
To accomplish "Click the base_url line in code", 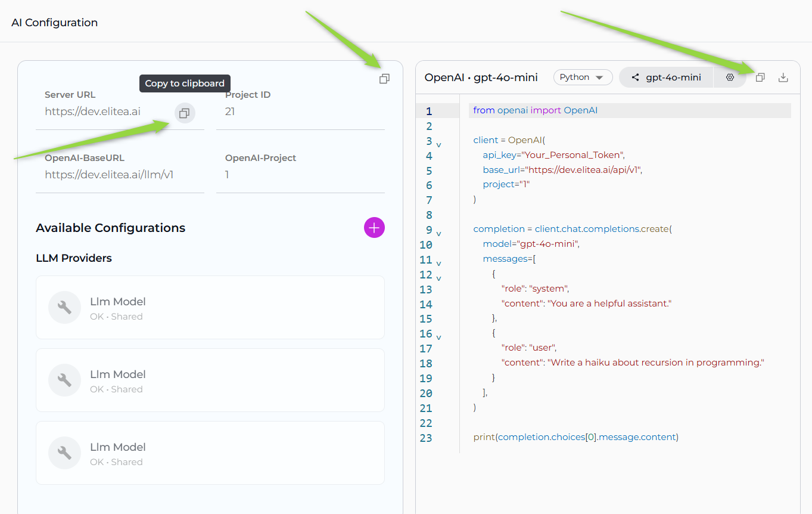I will coord(563,170).
